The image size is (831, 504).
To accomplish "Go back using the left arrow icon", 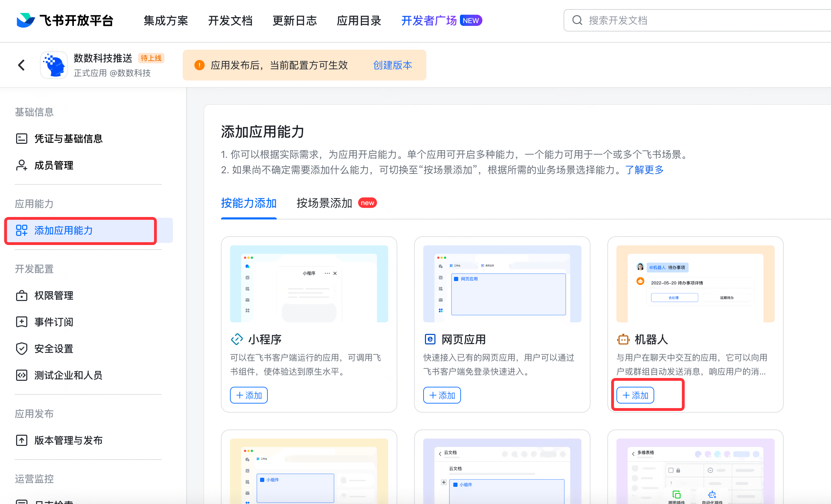I will coord(21,65).
